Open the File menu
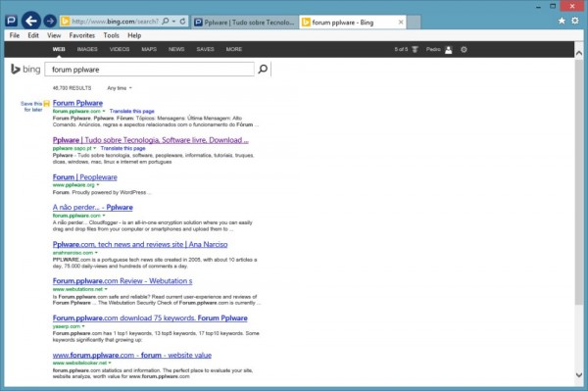Viewport: 588px width, 391px height. pyautogui.click(x=15, y=35)
